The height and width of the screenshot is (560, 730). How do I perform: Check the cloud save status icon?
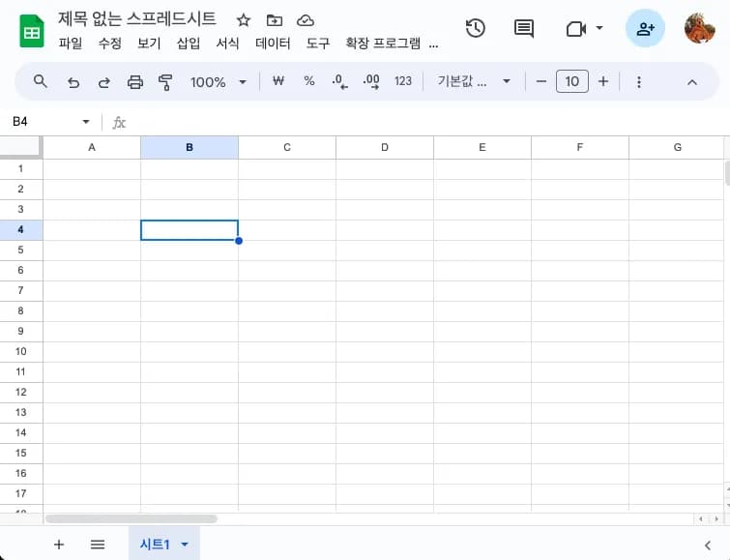click(x=306, y=20)
